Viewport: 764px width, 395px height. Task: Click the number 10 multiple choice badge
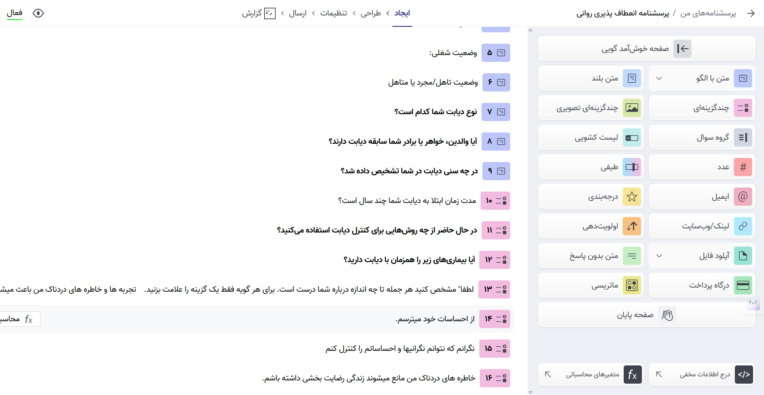pos(496,201)
